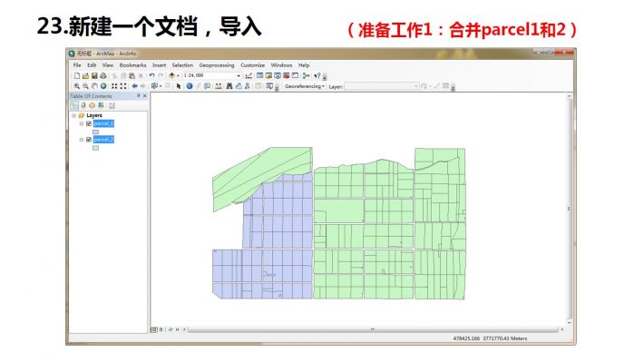Open the Geoprocessing menu
Viewport: 644px width, 362px height.
point(217,65)
